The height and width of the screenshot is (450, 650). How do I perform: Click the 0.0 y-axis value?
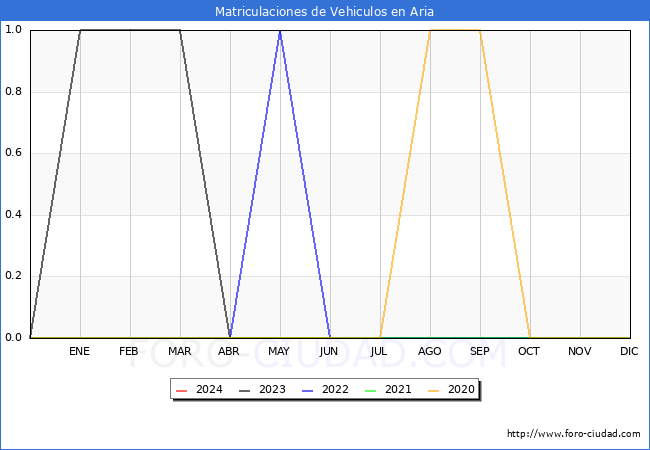[13, 338]
